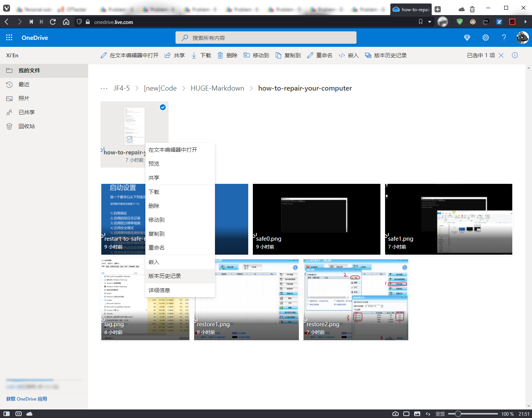532x418 pixels.
Task: Choose 移动到 from context menu
Action: (x=180, y=220)
